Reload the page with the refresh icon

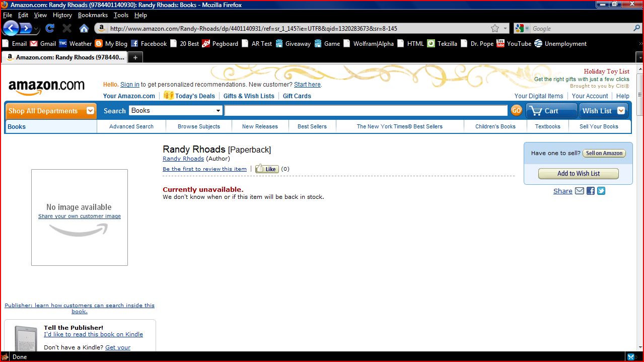coord(50,28)
